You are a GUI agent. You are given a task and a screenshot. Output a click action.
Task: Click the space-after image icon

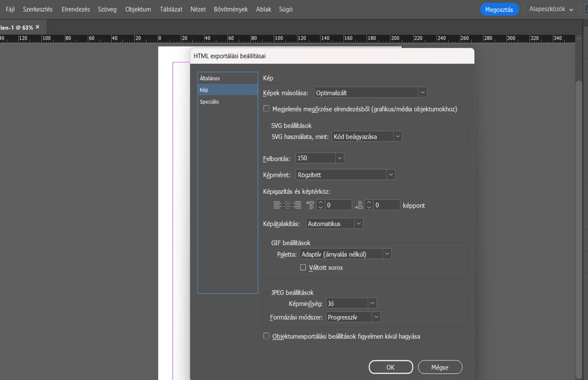pyautogui.click(x=359, y=205)
